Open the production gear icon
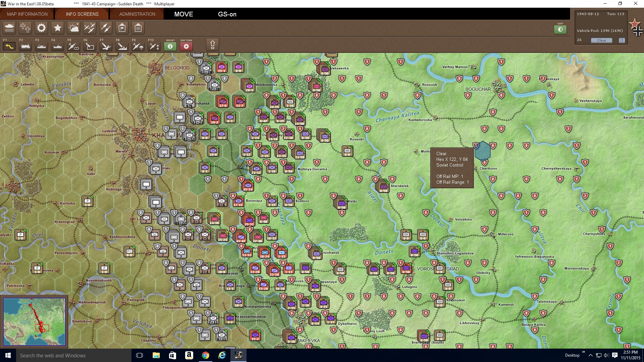This screenshot has height=362, width=644. pos(41,28)
